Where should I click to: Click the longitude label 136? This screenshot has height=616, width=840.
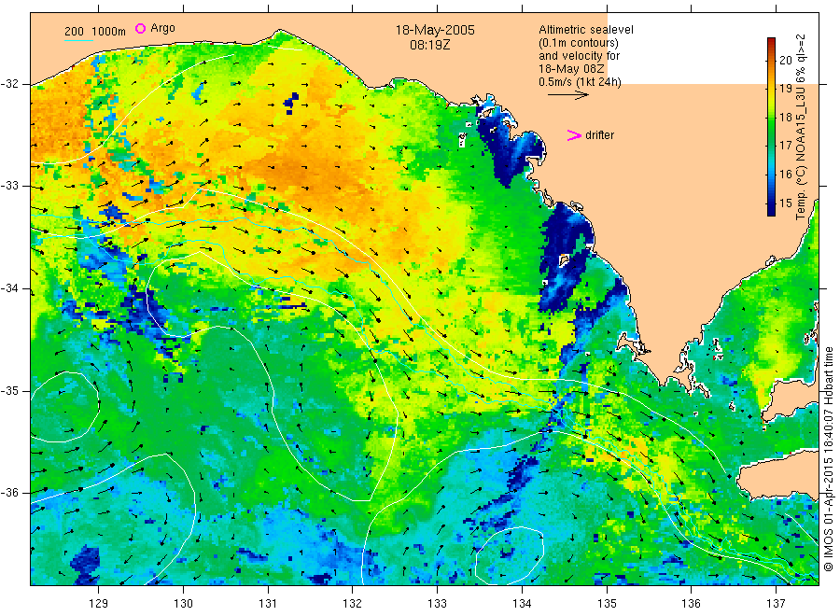[x=691, y=604]
